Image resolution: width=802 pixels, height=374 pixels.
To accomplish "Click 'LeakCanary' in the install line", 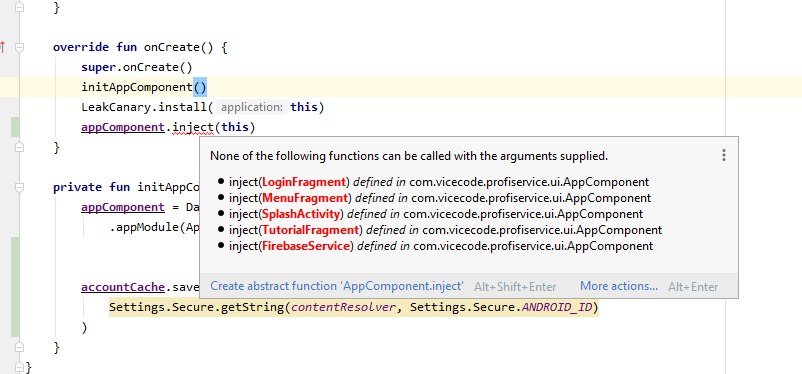I will 117,107.
